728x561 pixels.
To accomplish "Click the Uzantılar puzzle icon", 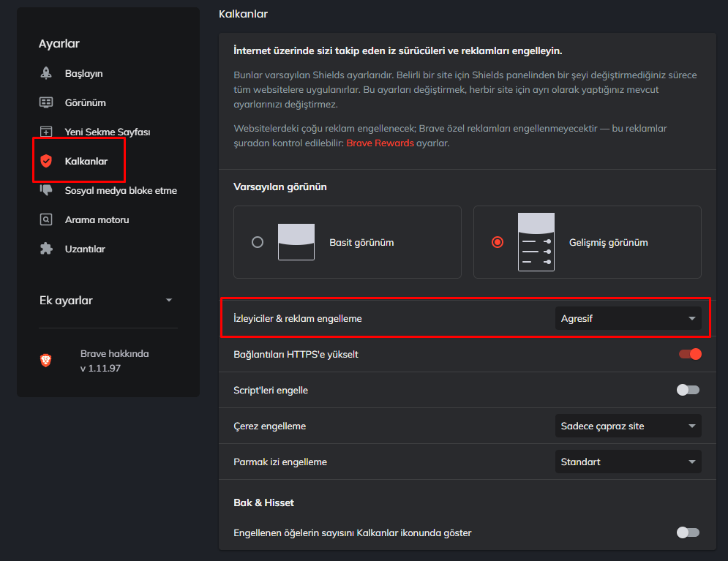I will tap(45, 249).
